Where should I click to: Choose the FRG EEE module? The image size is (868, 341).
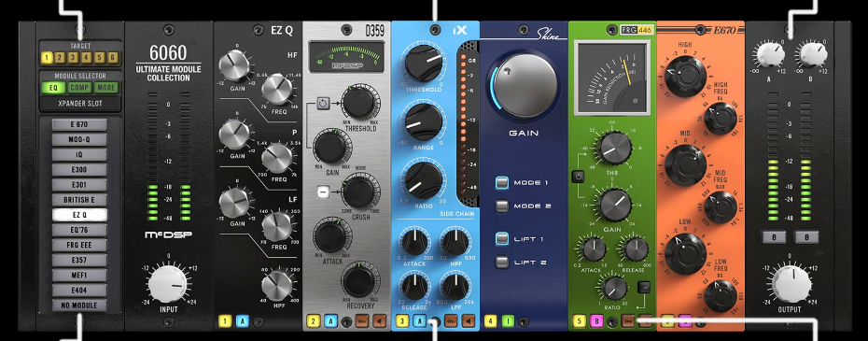(x=79, y=245)
